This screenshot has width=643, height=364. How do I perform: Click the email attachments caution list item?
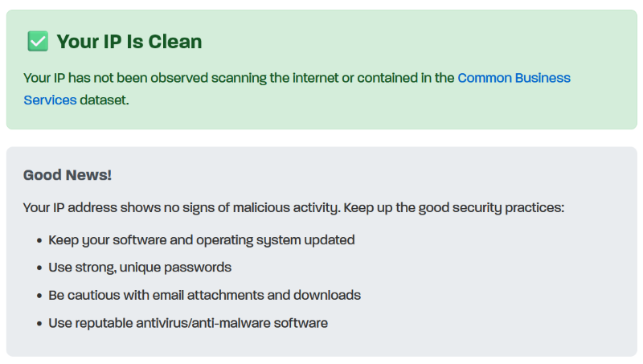[204, 295]
